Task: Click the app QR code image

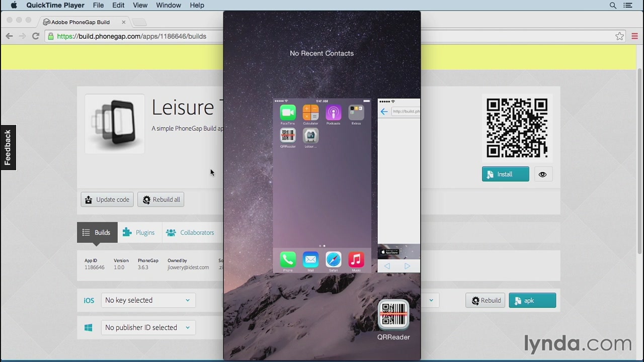Action: click(x=517, y=128)
